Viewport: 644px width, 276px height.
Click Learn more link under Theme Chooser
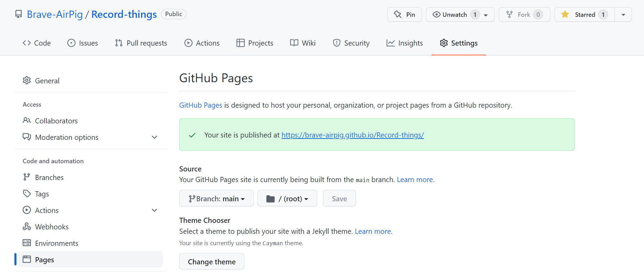click(x=373, y=231)
